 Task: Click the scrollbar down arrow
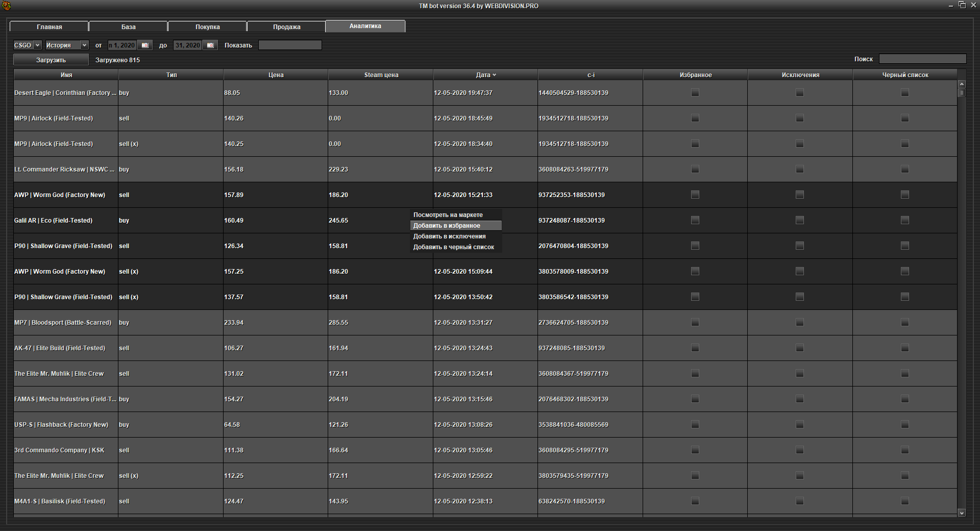point(962,513)
